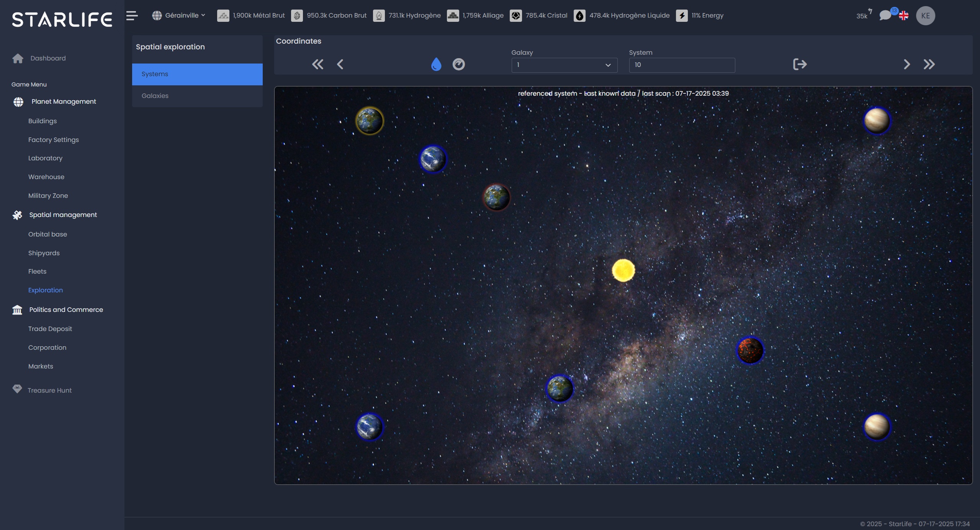
Task: Select the blue cloudy planet second from top-left
Action: pos(433,159)
